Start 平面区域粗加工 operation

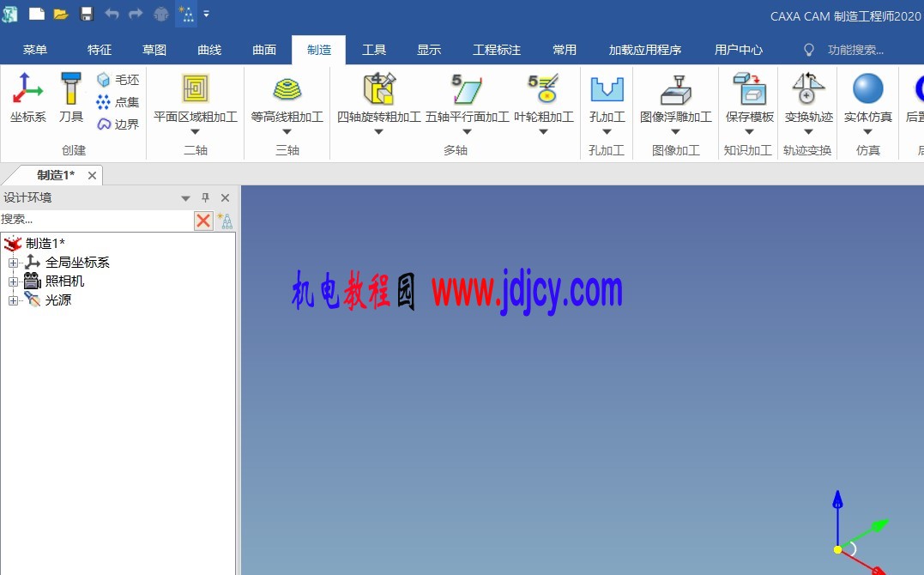[196, 97]
